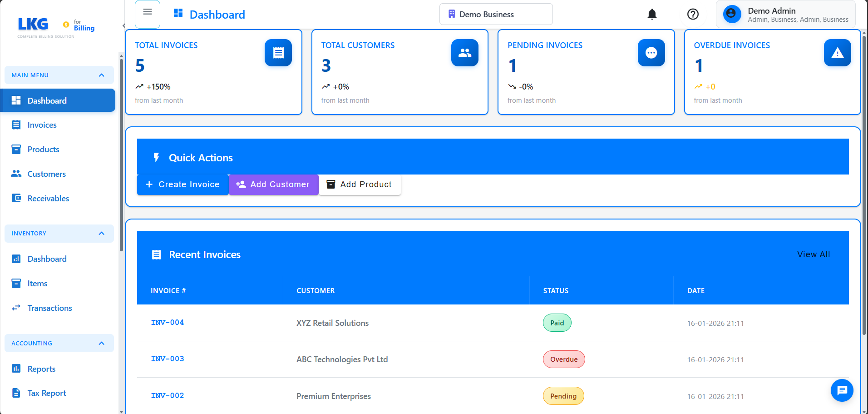Screen dimensions: 868x414
Task: Select the Receivables icon
Action: [16, 198]
